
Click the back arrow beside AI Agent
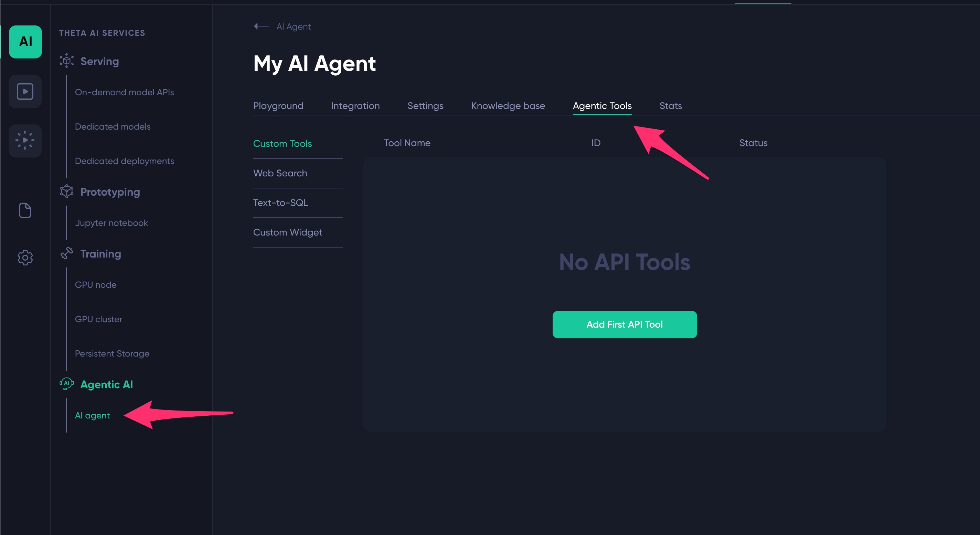coord(262,26)
